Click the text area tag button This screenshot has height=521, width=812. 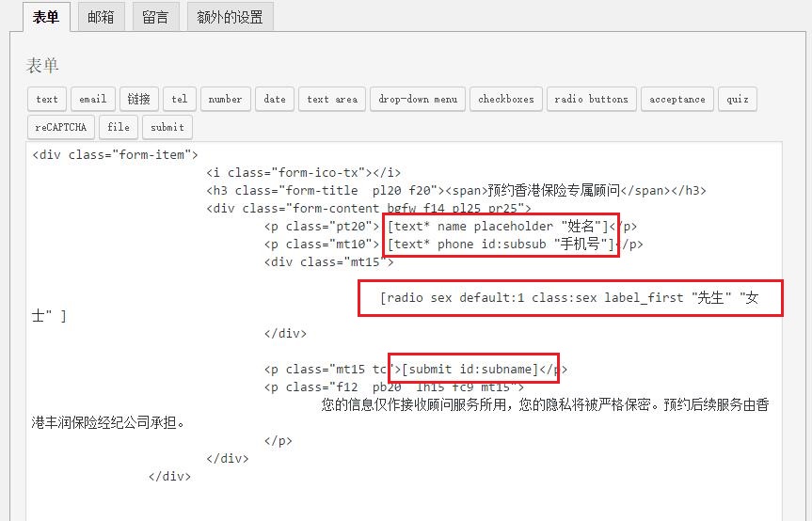332,99
